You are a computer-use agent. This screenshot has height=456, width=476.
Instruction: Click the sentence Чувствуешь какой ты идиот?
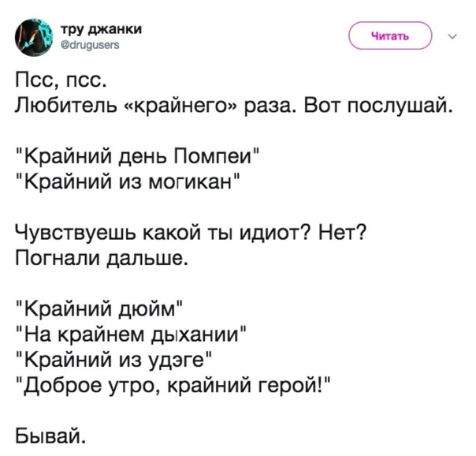coord(163,234)
